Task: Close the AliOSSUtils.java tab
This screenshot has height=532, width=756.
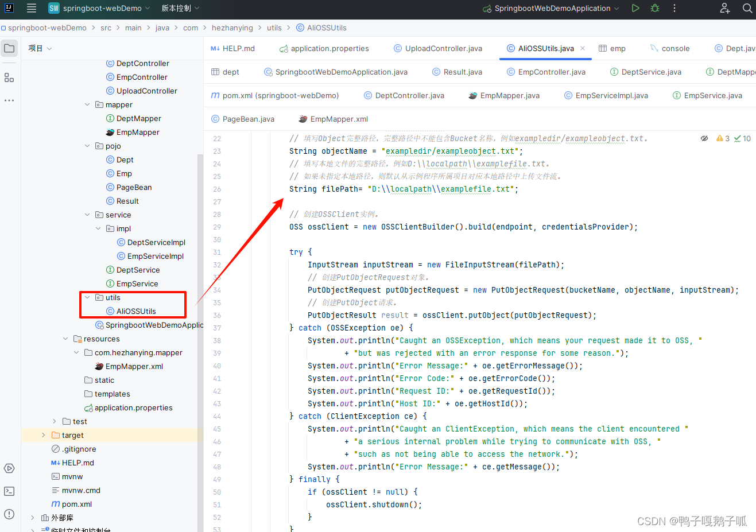Action: coord(583,48)
